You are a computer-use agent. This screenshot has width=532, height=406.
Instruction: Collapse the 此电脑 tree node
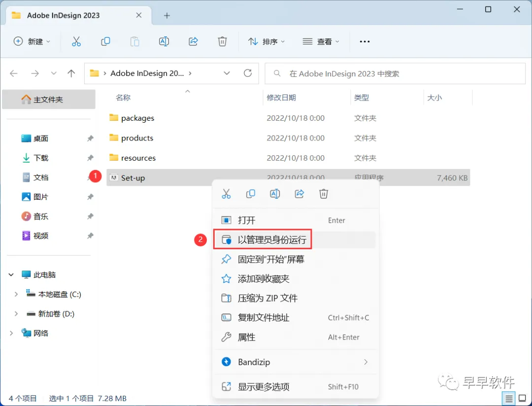(x=11, y=274)
